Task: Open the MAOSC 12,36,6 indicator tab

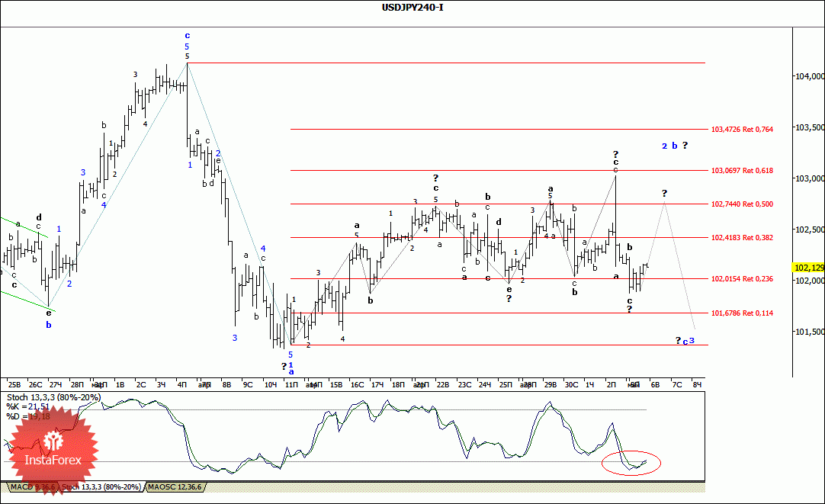Action: (x=175, y=487)
